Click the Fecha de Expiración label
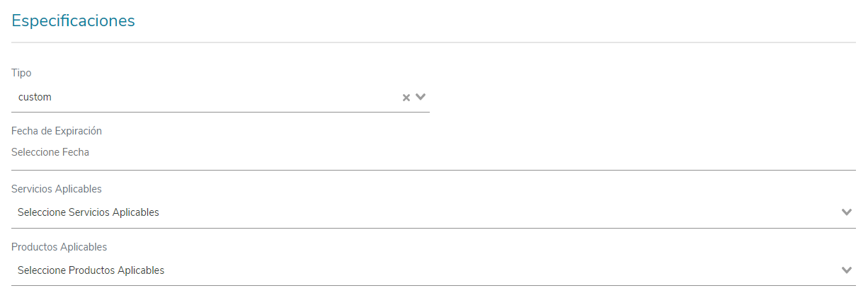Screen dimensions: 868x293 coord(57,131)
